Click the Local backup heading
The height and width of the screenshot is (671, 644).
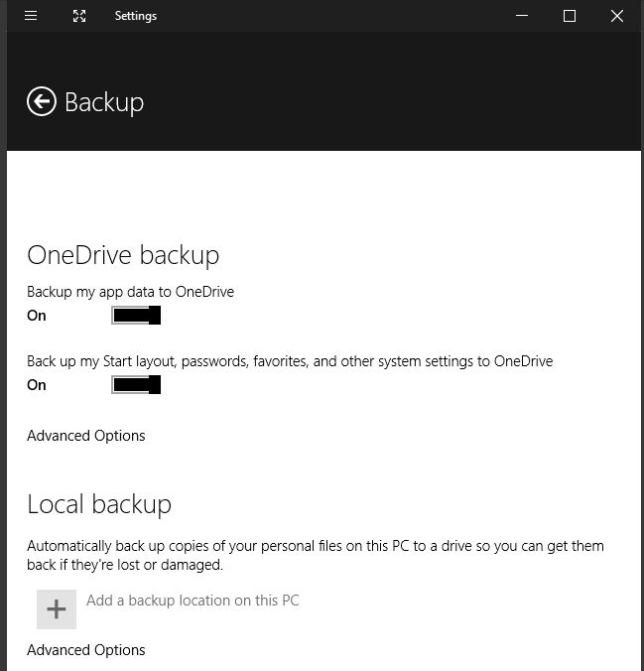click(x=99, y=504)
